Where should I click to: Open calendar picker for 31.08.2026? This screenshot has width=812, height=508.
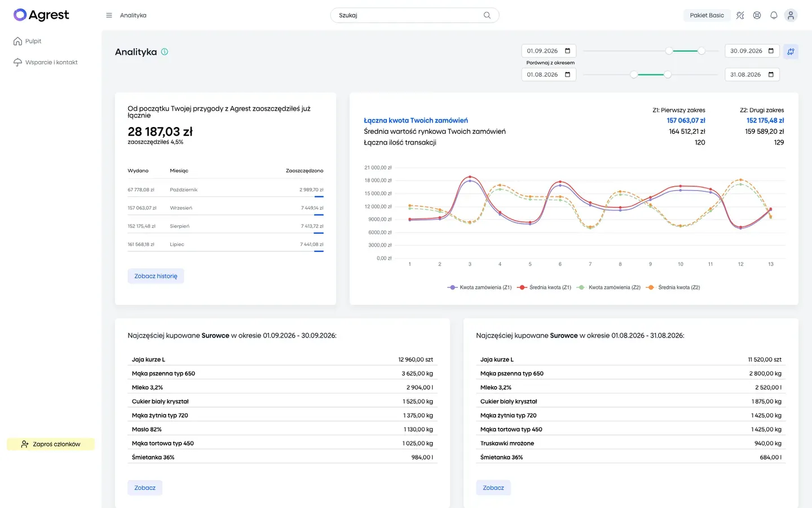tap(771, 75)
